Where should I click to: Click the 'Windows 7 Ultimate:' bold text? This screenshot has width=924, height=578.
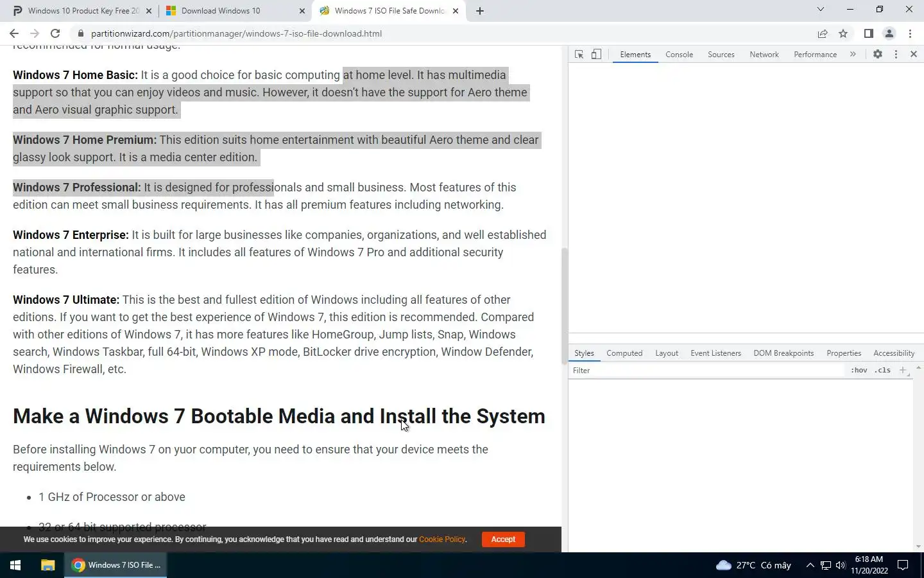tap(66, 300)
